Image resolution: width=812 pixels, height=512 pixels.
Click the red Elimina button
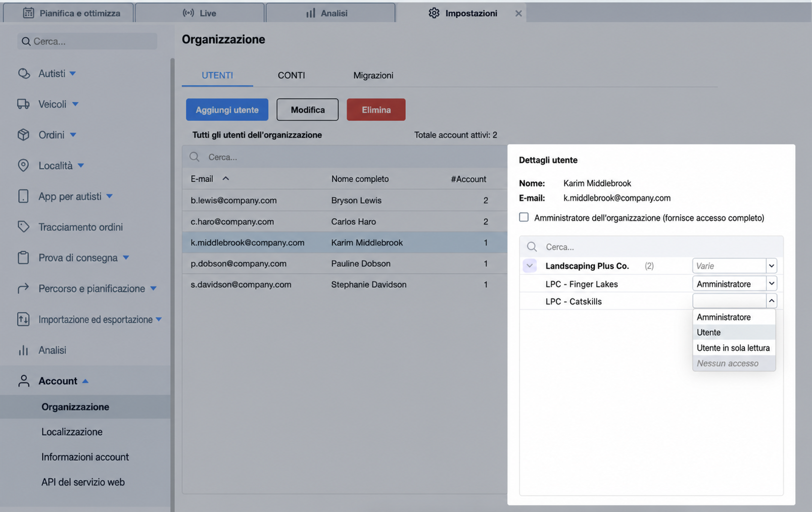(x=376, y=110)
